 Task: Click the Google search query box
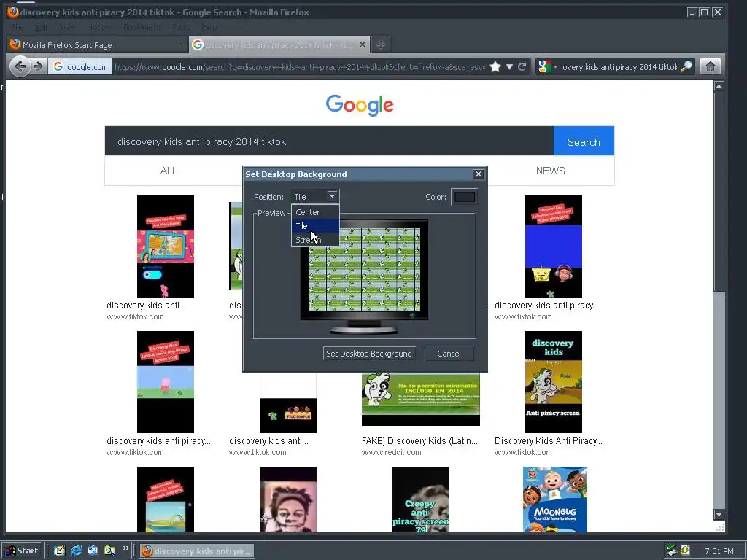point(329,141)
